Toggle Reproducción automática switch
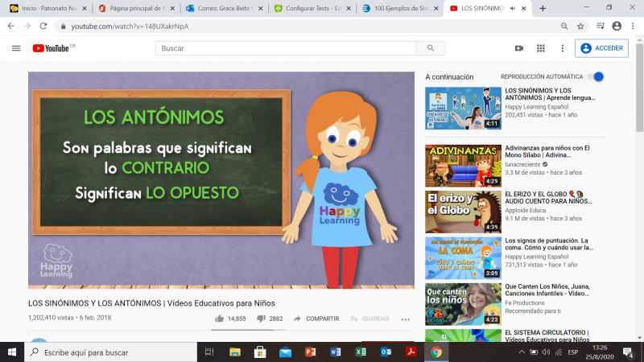This screenshot has width=644, height=362. pos(596,76)
